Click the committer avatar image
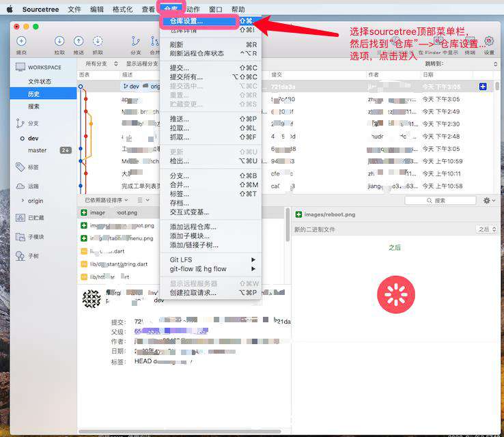504x437 pixels. point(92,299)
